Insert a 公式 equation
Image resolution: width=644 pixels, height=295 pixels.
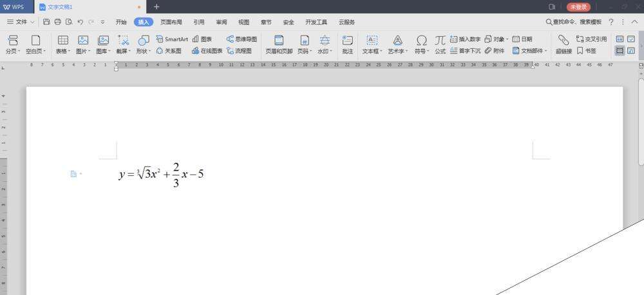click(440, 45)
